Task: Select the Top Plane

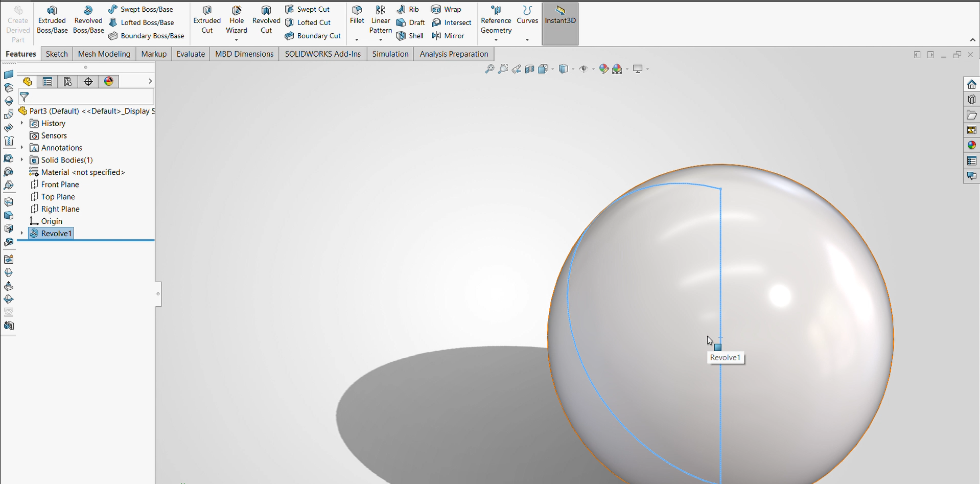Action: [53, 197]
